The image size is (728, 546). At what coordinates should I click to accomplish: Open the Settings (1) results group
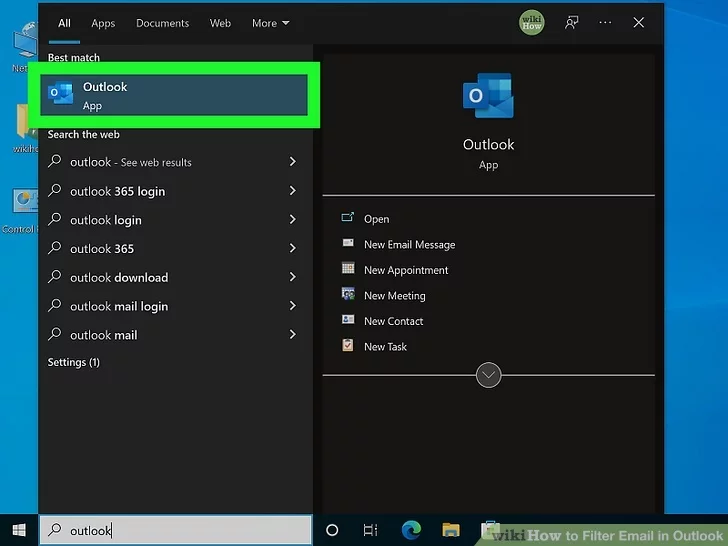73,362
